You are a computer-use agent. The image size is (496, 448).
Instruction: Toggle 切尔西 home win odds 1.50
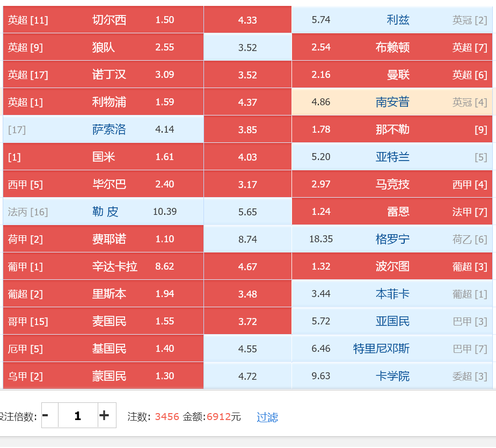click(x=103, y=20)
